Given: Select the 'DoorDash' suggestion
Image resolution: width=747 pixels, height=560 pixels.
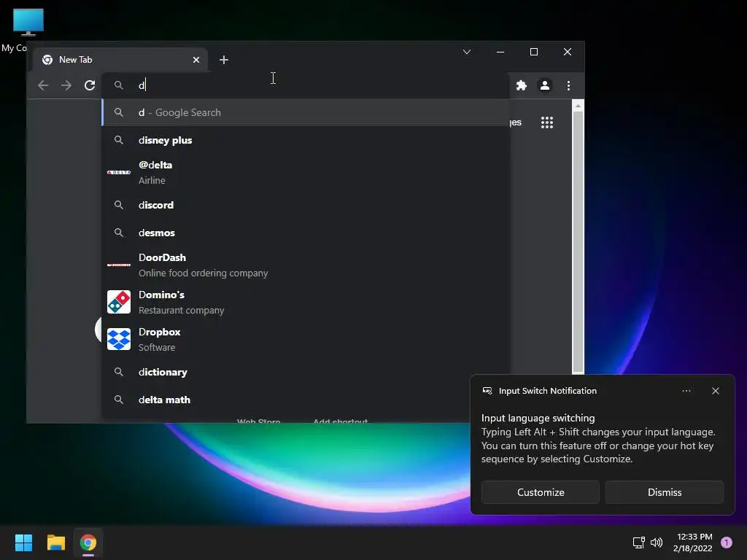Looking at the screenshot, I should click(306, 265).
